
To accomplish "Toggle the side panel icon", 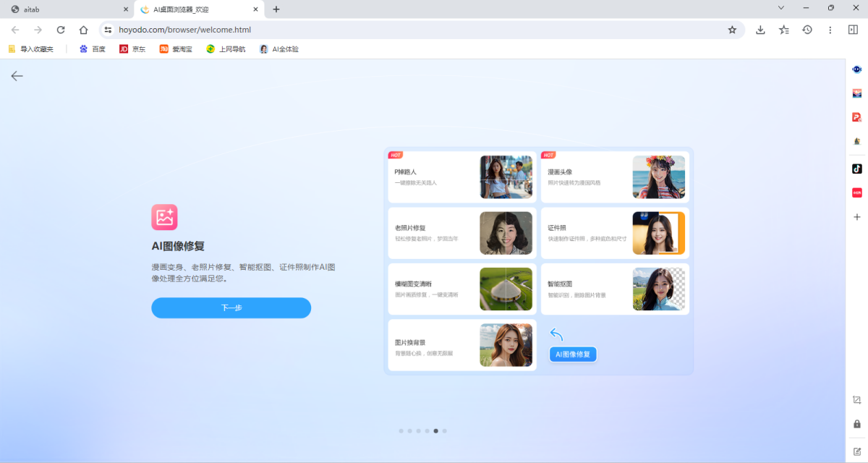I will [853, 30].
